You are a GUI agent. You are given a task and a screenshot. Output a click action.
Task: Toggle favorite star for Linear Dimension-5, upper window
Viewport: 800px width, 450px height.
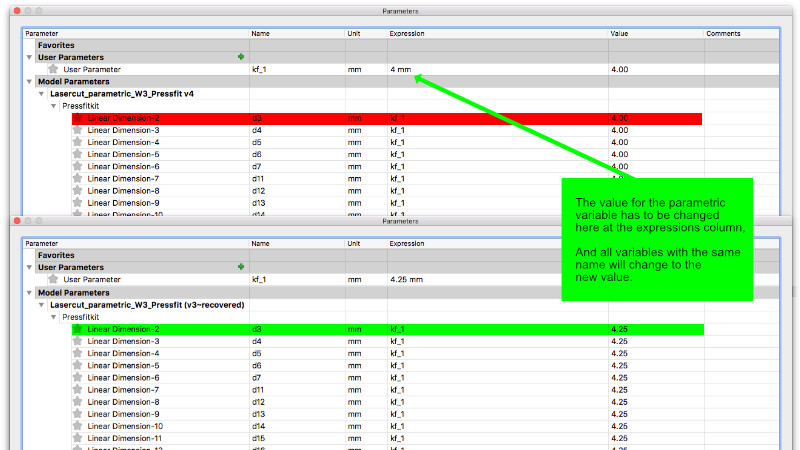coord(78,154)
